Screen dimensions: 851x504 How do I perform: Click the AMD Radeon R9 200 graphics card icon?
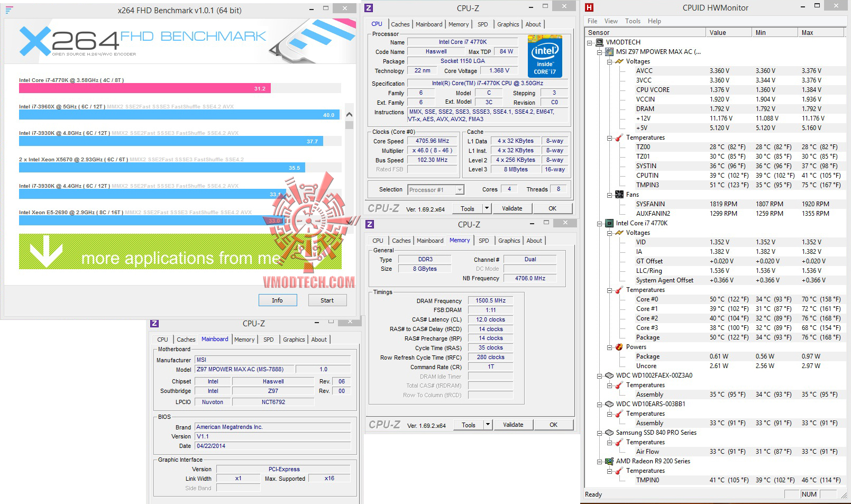tap(609, 461)
